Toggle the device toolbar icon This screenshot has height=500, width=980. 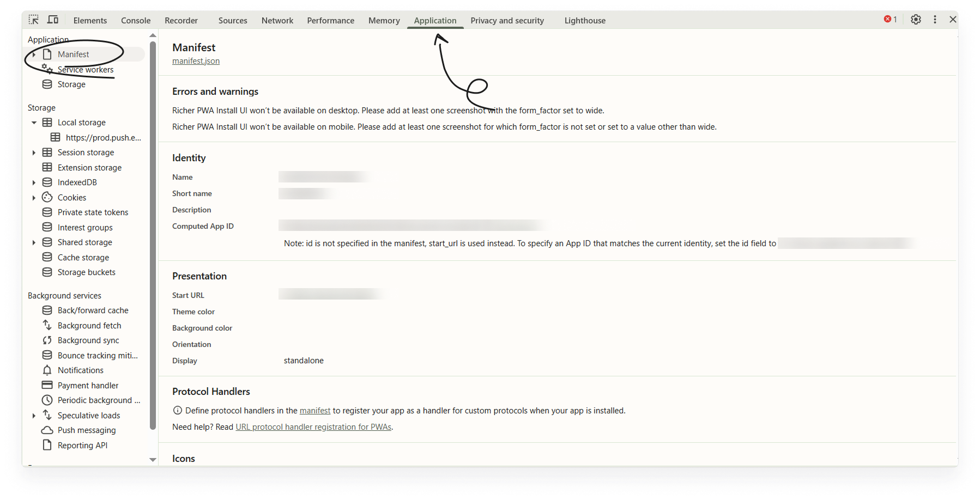tap(53, 20)
